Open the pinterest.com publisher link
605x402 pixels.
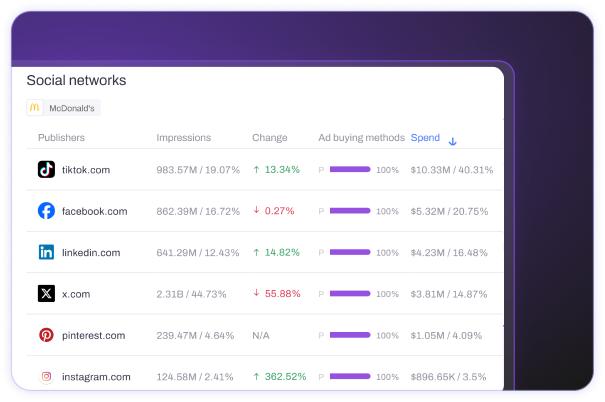(93, 335)
